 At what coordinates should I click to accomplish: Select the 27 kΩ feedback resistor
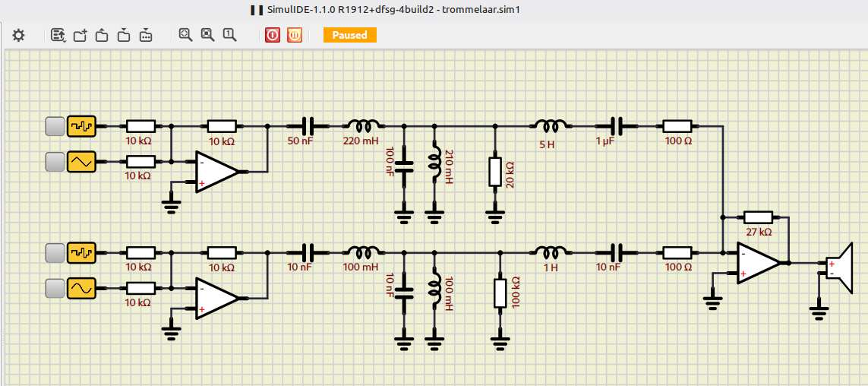point(758,217)
